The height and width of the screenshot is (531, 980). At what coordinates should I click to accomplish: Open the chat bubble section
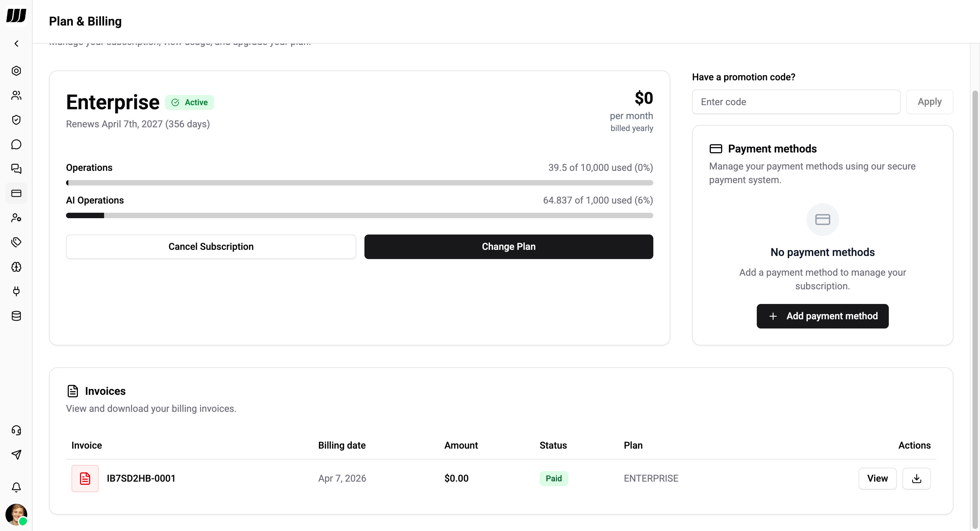(16, 144)
